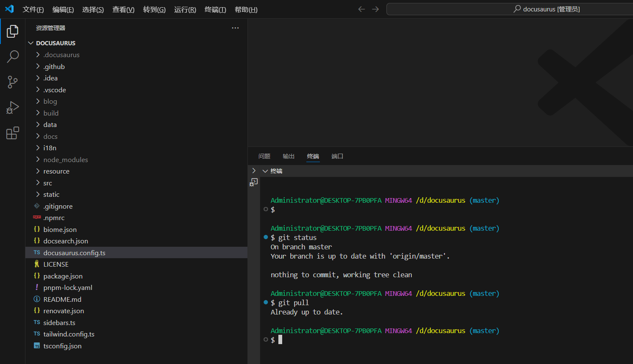Open the 选择(S) menu
This screenshot has width=633, height=364.
pos(93,9)
